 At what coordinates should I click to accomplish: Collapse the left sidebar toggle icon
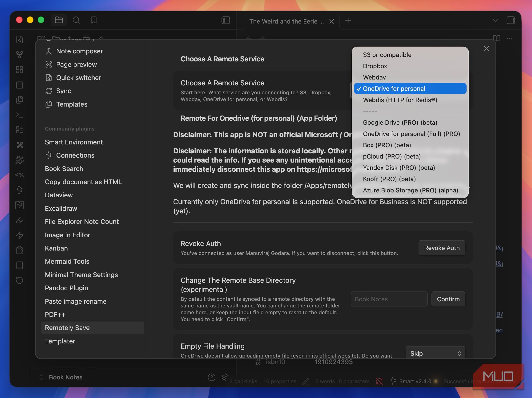coord(226,20)
